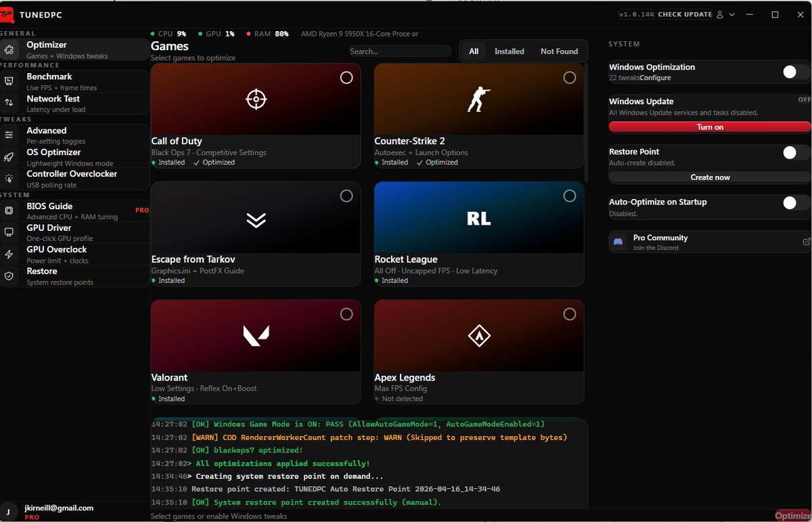Image resolution: width=812 pixels, height=522 pixels.
Task: Expand the account dropdown chevron in title bar
Action: tap(731, 14)
